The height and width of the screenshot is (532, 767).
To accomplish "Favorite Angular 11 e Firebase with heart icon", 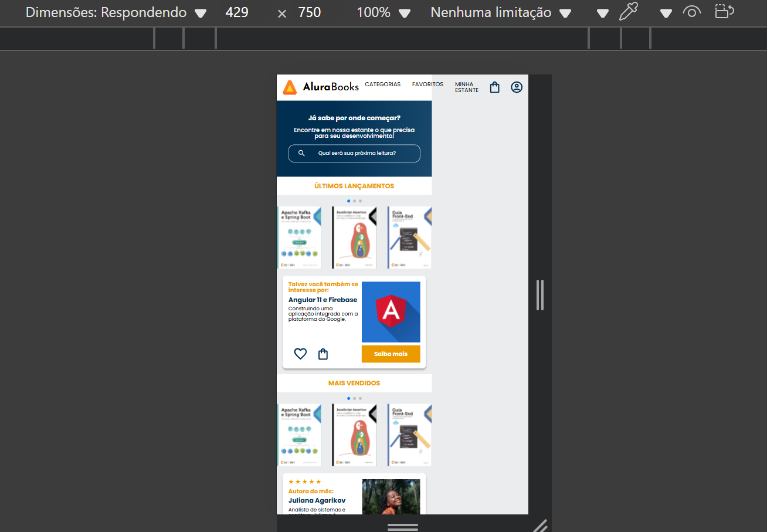I will [300, 354].
